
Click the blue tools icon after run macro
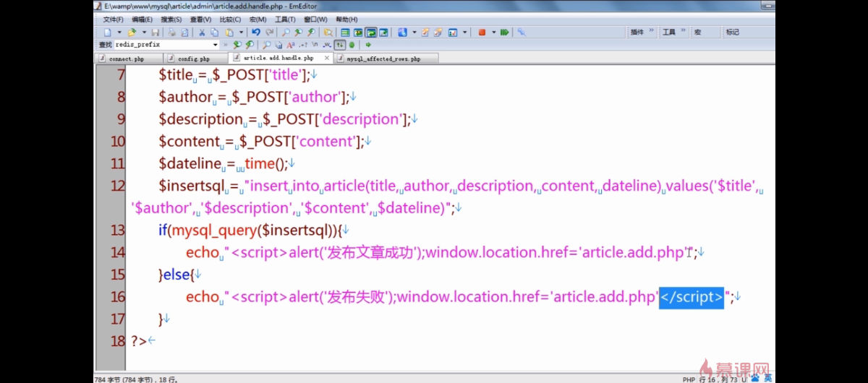[522, 32]
